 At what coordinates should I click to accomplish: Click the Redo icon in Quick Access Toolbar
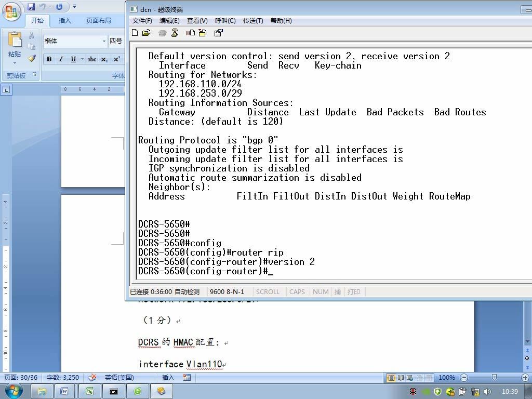tap(59, 6)
